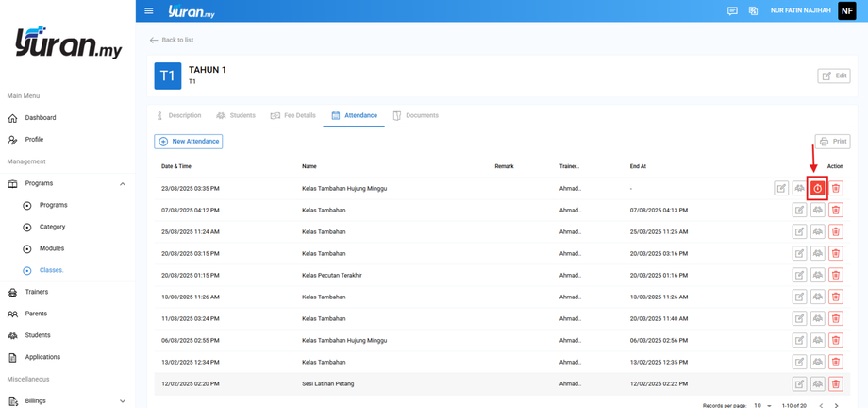Open the Documents tab
The image size is (868, 408).
point(416,115)
